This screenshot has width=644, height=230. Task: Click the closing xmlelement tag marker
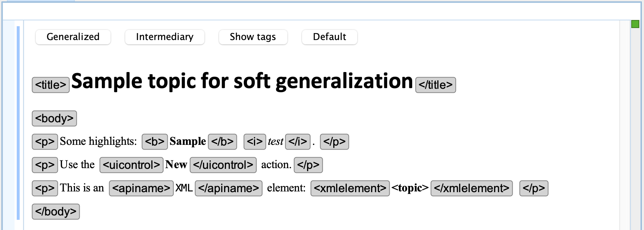pos(472,188)
